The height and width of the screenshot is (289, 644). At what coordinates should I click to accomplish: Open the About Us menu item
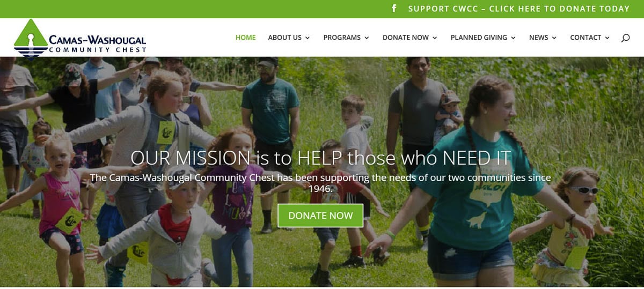(x=285, y=38)
